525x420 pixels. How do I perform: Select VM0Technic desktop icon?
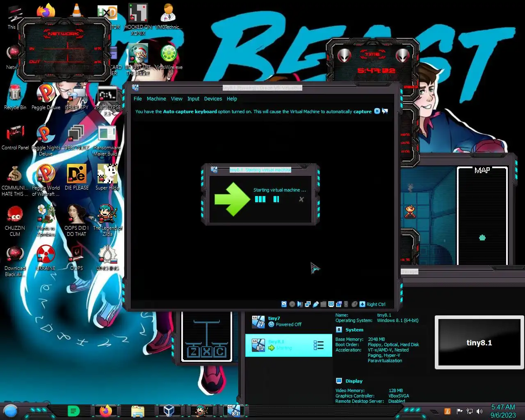coord(169,17)
